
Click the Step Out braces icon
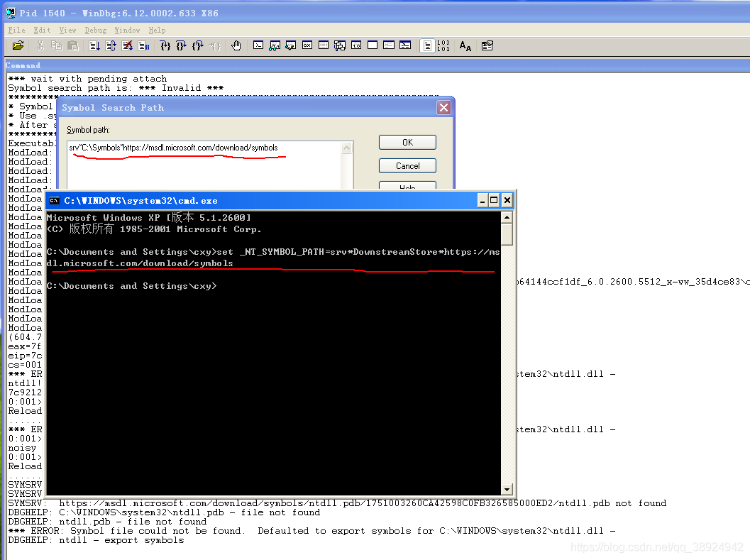[x=197, y=45]
